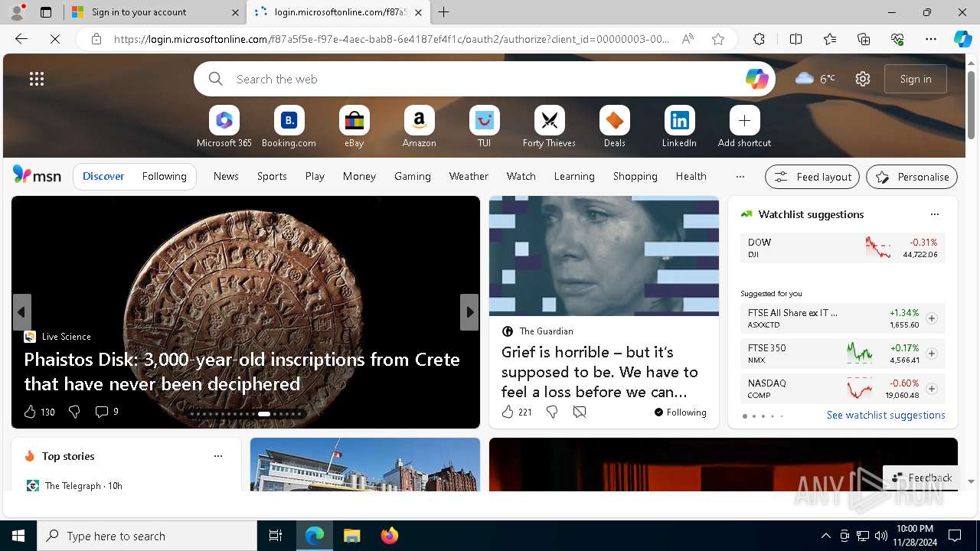Open the LinkedIn shortcut tile
Viewport: 980px width, 551px height.
coord(679,127)
